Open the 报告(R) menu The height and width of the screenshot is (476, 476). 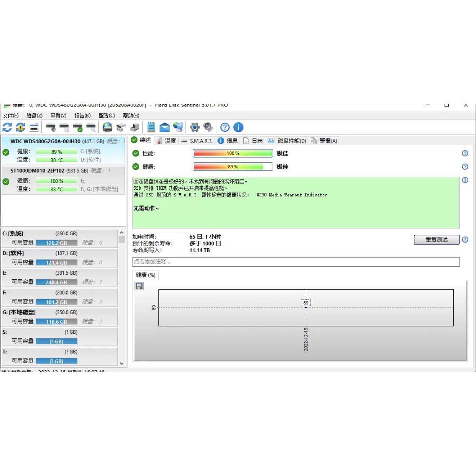[82, 115]
